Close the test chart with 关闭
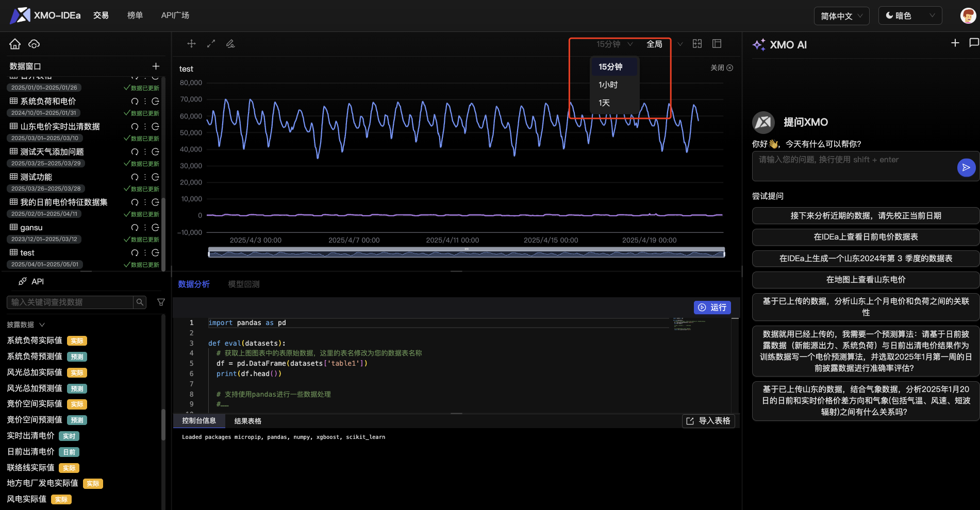This screenshot has width=980, height=510. (x=722, y=68)
